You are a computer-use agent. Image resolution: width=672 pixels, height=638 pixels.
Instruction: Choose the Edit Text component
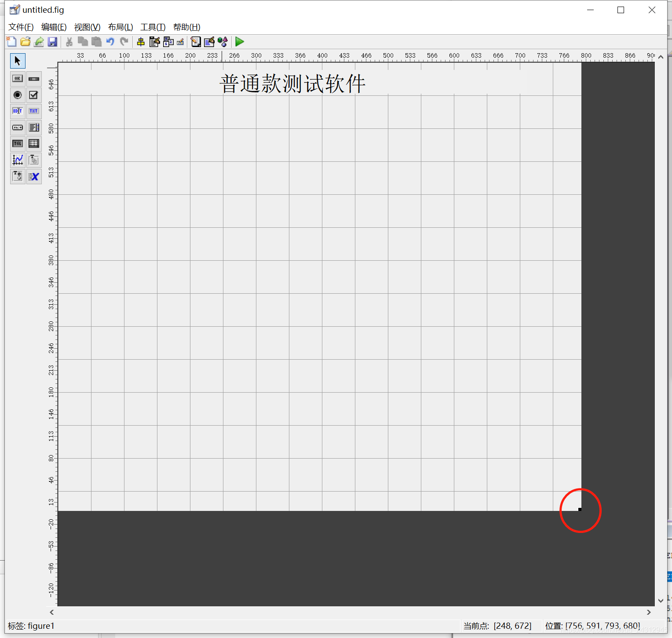click(x=18, y=111)
